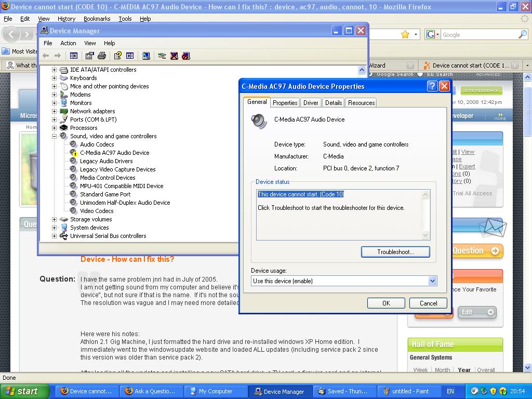Screen dimensions: 532x399
Task: Switch to the Driver tab
Action: click(x=311, y=103)
